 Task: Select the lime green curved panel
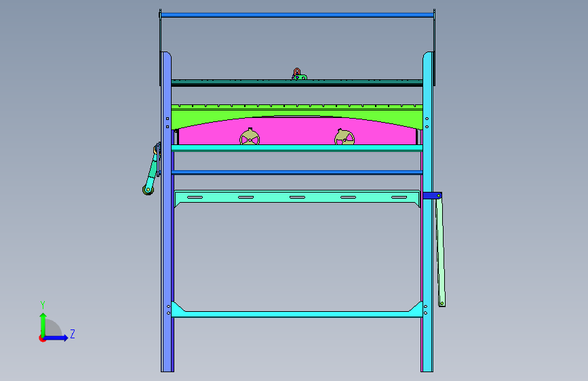(x=297, y=117)
